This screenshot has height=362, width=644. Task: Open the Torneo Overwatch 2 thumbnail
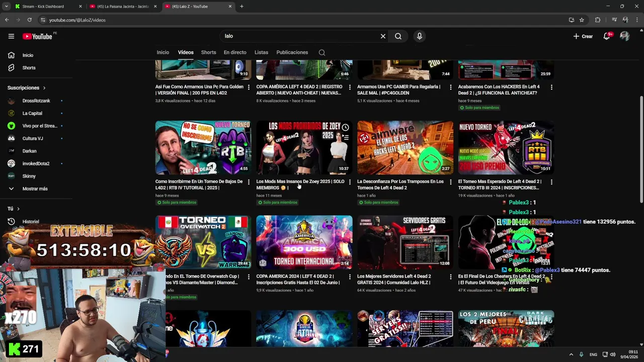(x=203, y=242)
